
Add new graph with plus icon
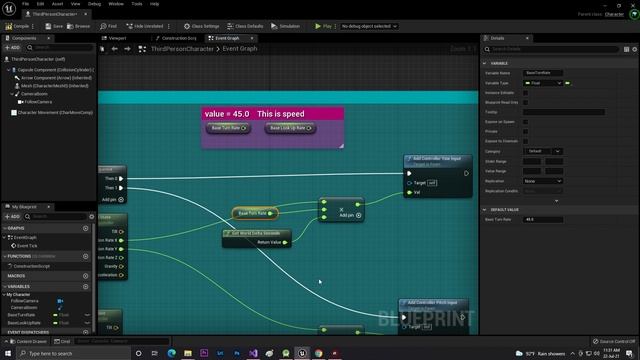[85, 229]
